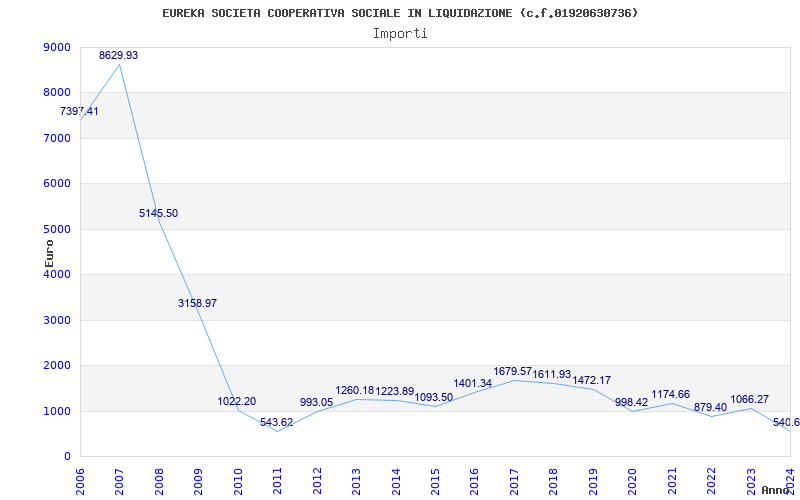Select the 1022.20 data label
The height and width of the screenshot is (500, 800).
pyautogui.click(x=237, y=401)
